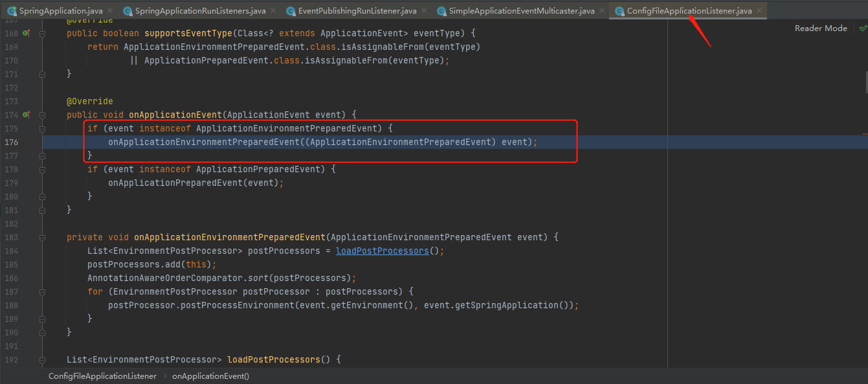868x384 pixels.
Task: Click fold end marker on line 171
Action: tap(43, 74)
